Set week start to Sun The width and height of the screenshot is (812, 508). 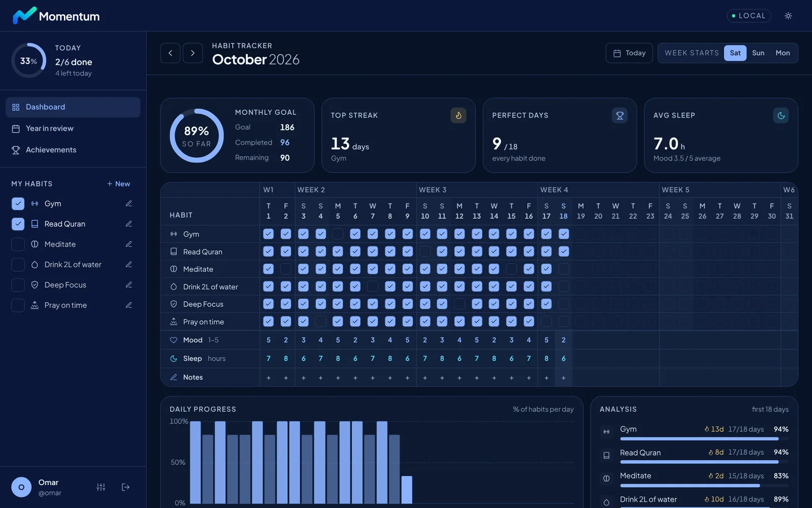pos(758,53)
